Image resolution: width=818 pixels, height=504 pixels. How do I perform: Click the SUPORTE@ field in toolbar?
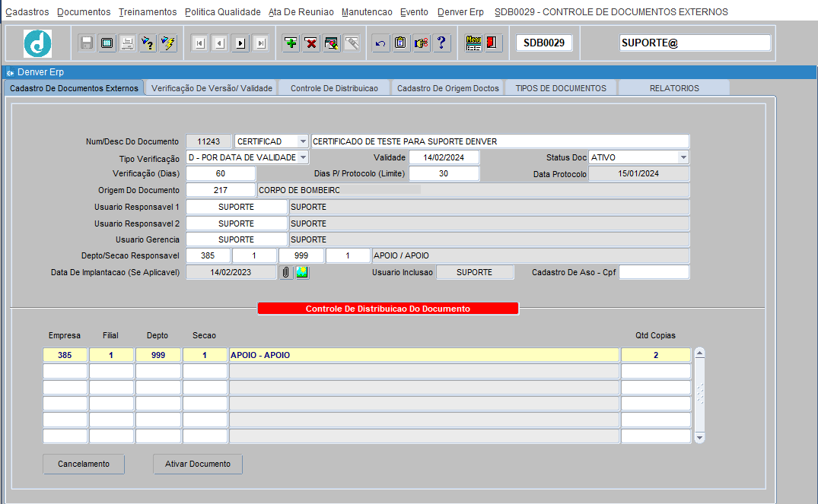click(695, 43)
